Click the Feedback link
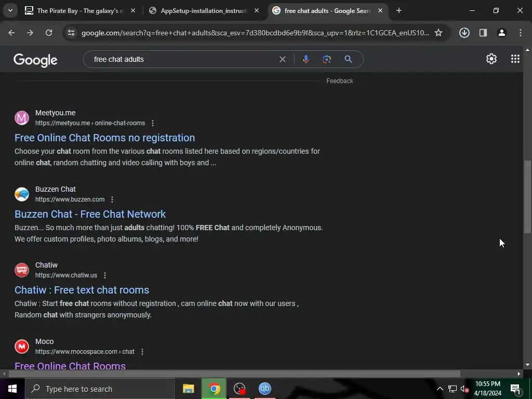 click(x=340, y=81)
